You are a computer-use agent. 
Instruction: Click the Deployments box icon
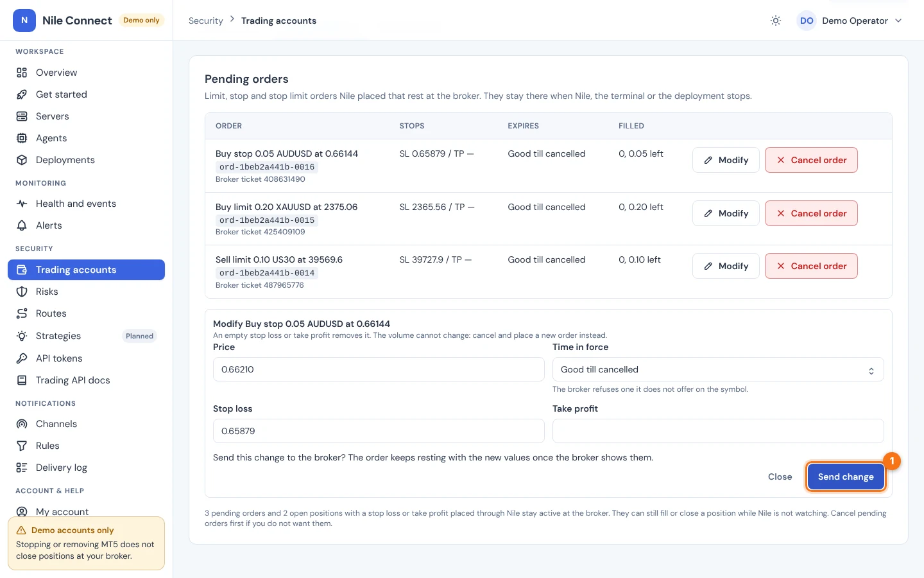22,160
